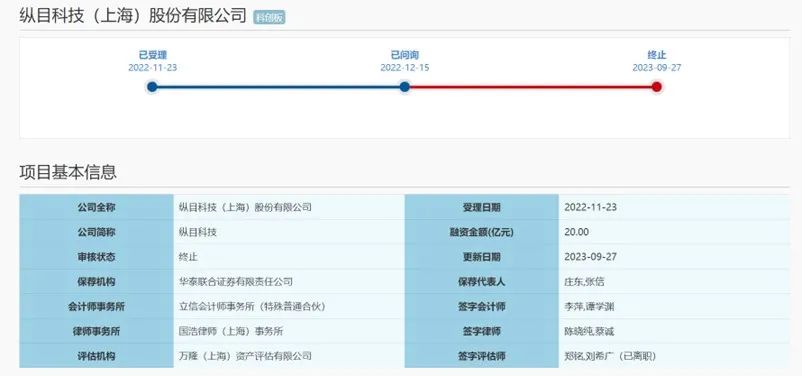
Task: Click the 会计师事务所 label cell
Action: [97, 306]
